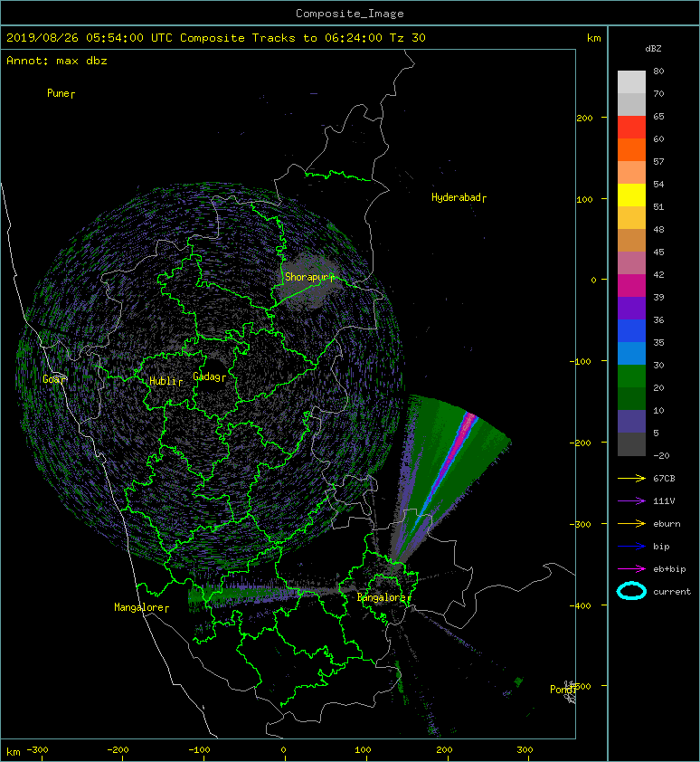This screenshot has height=762, width=700.
Task: Pick the green swatch between 30 and 20
Action: pyautogui.click(x=631, y=376)
